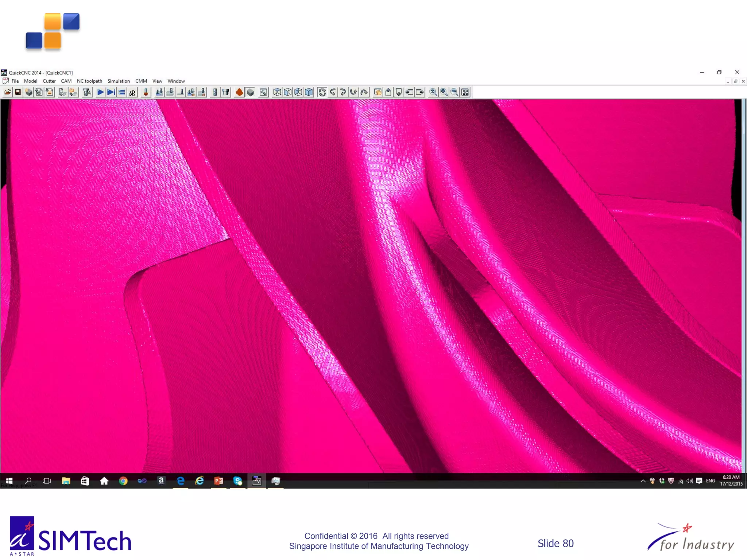Click the save floppy disk icon

pos(18,92)
